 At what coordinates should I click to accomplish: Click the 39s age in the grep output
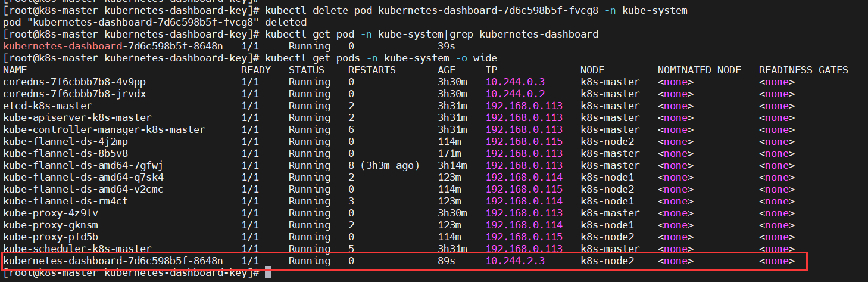(x=447, y=46)
